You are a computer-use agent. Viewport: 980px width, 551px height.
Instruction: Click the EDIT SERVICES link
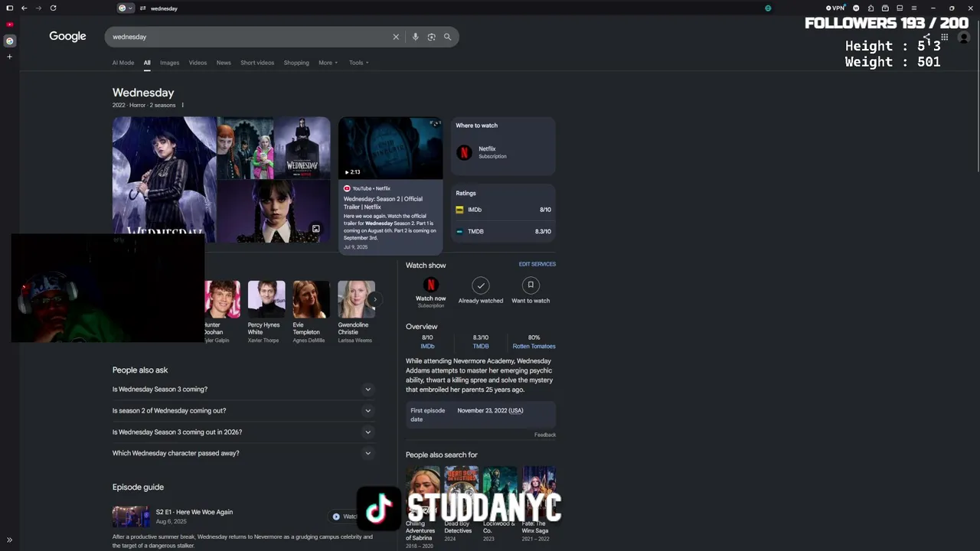(537, 264)
